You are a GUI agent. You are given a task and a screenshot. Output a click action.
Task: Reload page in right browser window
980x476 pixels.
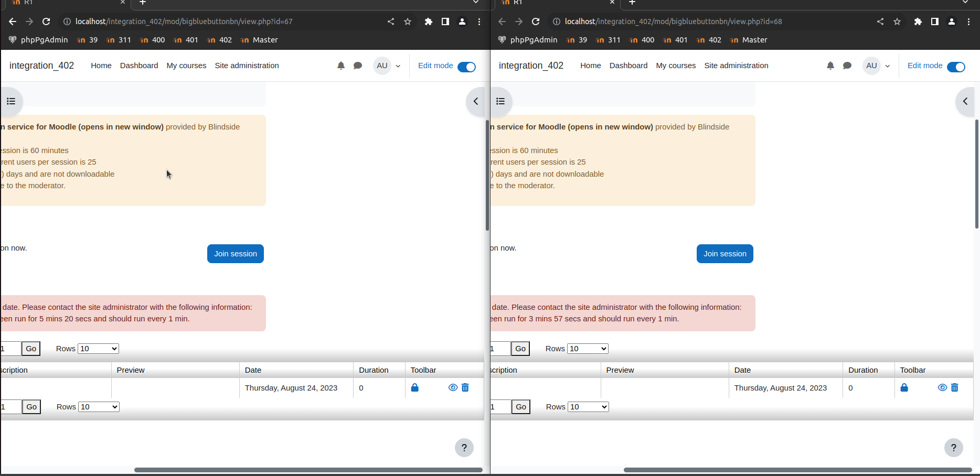click(536, 21)
